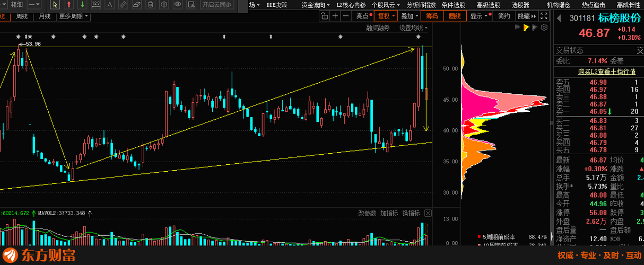Open the 个股风云 menu
The image size is (644, 265).
point(386,5)
